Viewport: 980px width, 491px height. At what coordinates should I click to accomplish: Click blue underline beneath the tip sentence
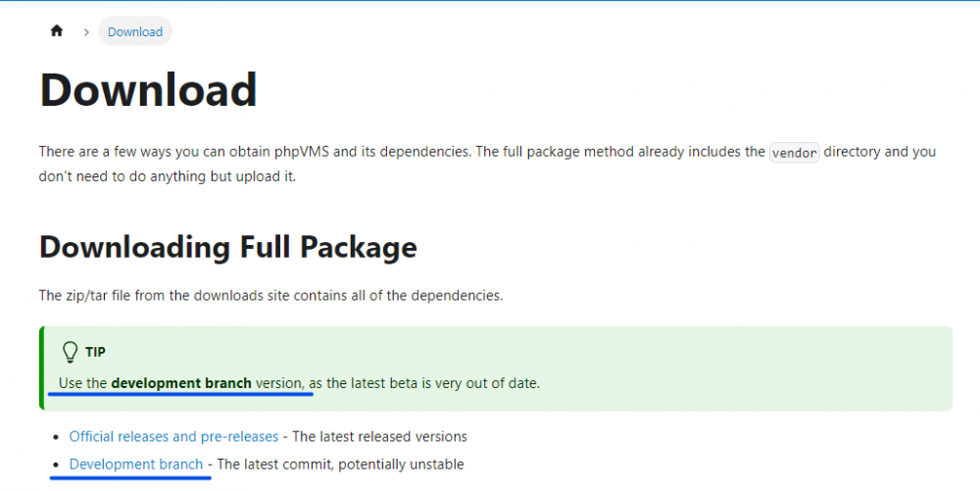(180, 395)
